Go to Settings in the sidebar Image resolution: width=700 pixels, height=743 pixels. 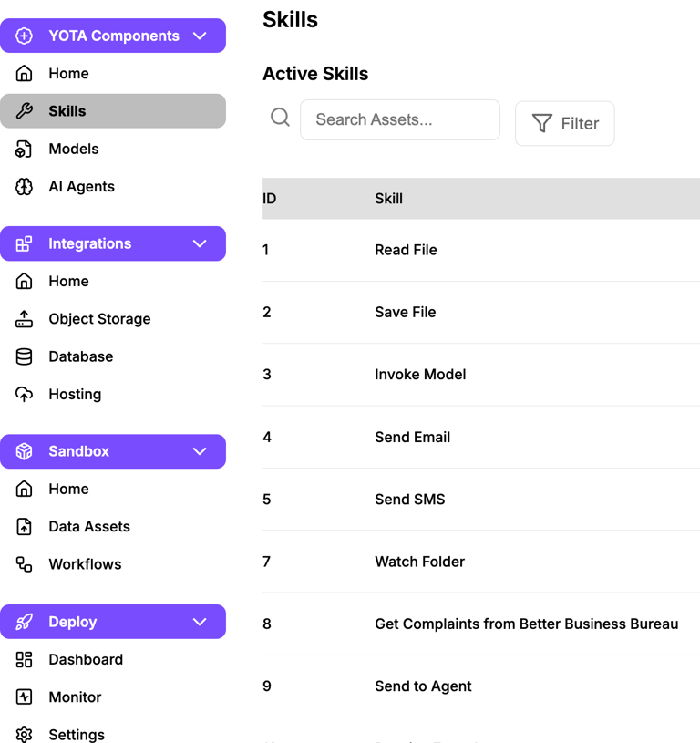[x=77, y=735]
